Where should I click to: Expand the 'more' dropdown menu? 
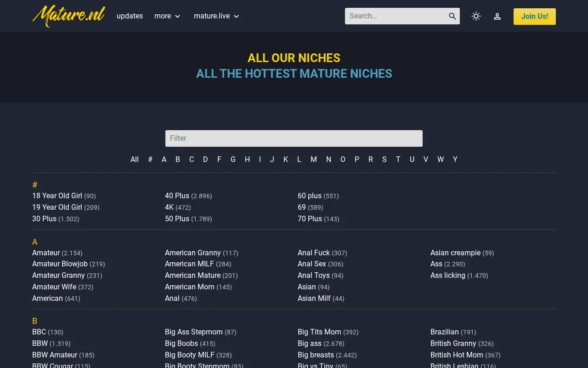click(x=168, y=16)
